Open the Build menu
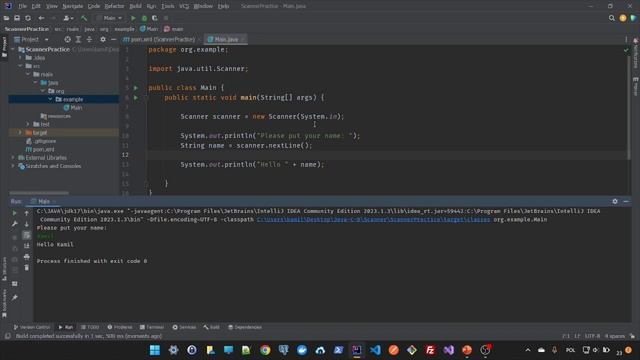The height and width of the screenshot is (360, 640). point(135,6)
